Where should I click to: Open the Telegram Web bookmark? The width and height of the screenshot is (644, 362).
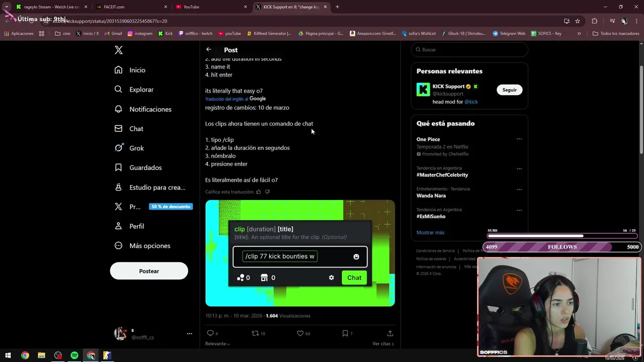point(509,34)
